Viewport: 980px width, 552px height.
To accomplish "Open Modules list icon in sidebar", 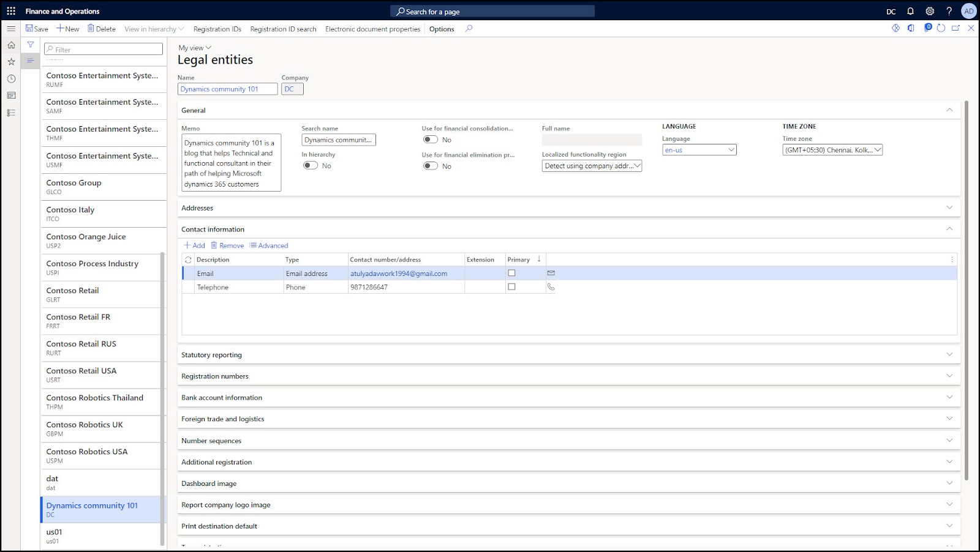I will tap(11, 113).
